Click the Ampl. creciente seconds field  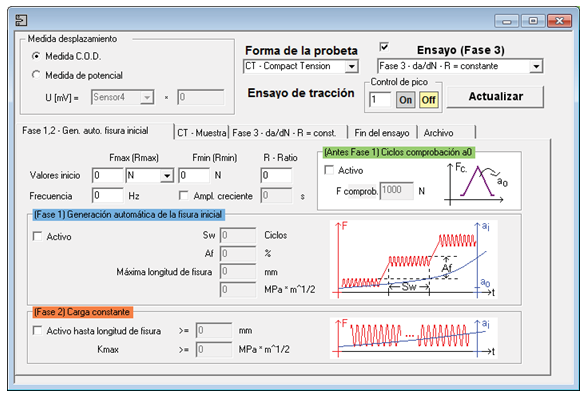(276, 195)
